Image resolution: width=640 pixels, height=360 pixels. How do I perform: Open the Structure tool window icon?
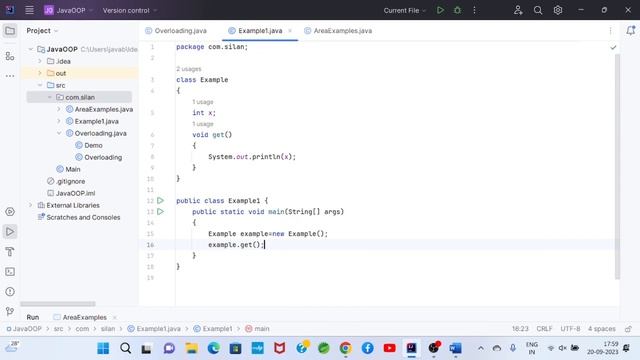coord(10,56)
